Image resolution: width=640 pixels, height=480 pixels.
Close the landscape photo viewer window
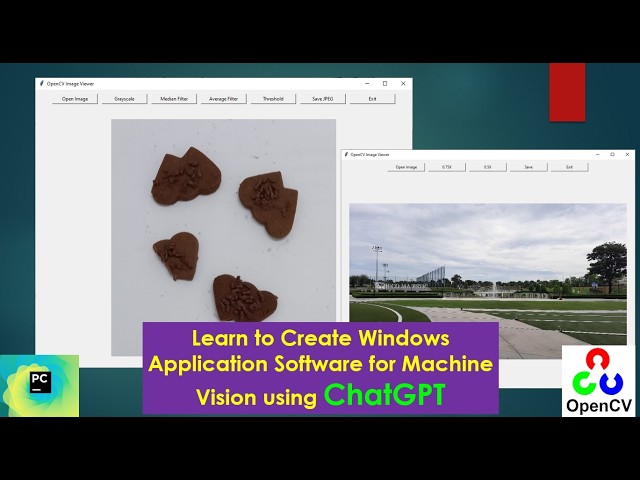click(627, 154)
